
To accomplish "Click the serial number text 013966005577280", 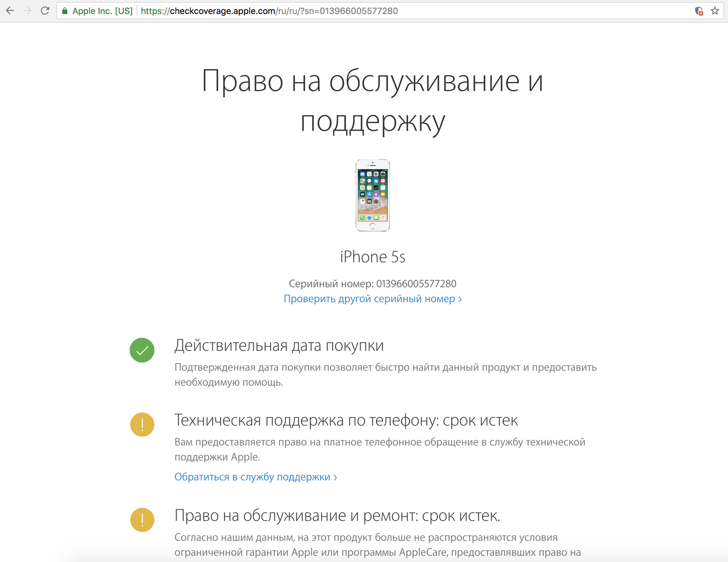I will point(416,284).
